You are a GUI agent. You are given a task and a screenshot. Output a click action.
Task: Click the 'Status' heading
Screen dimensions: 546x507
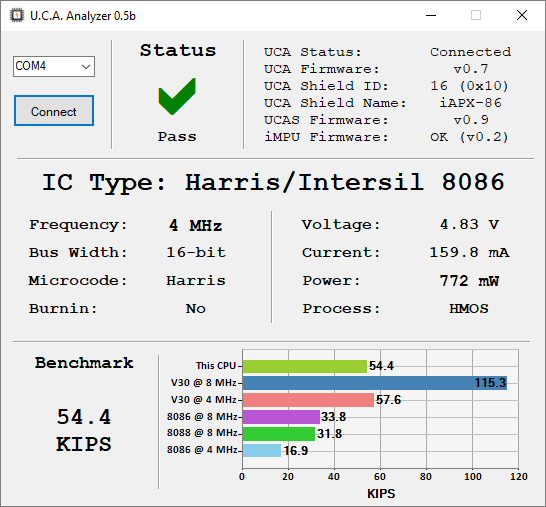pyautogui.click(x=178, y=50)
